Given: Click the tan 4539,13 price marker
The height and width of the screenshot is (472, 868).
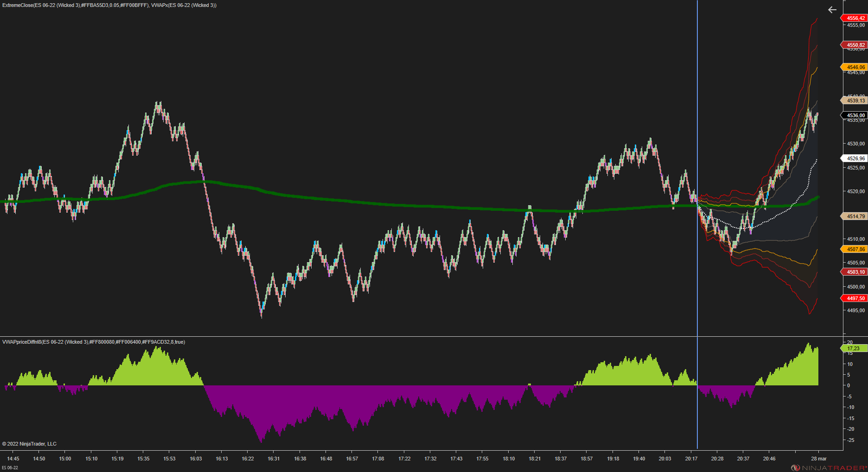Looking at the screenshot, I should tap(855, 101).
